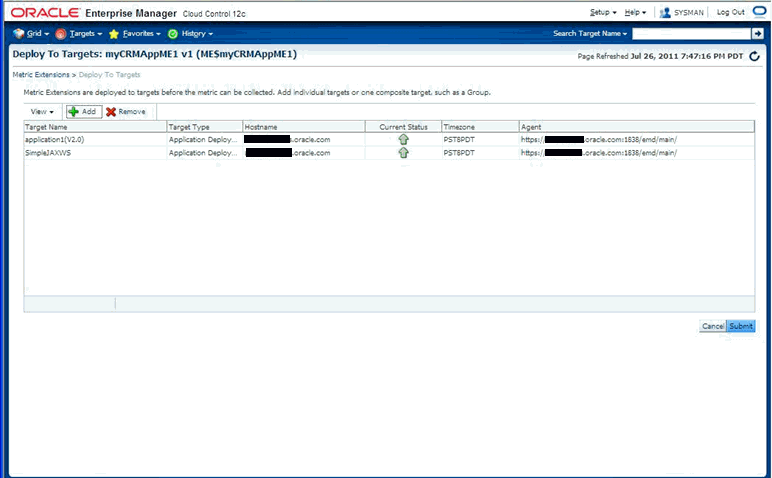Open the Setup dropdown menu
Viewport: 772px width, 478px height.
point(603,12)
